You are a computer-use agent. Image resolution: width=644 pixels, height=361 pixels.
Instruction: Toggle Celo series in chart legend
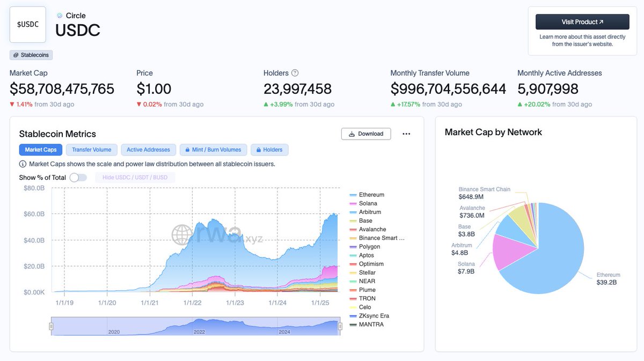click(361, 307)
